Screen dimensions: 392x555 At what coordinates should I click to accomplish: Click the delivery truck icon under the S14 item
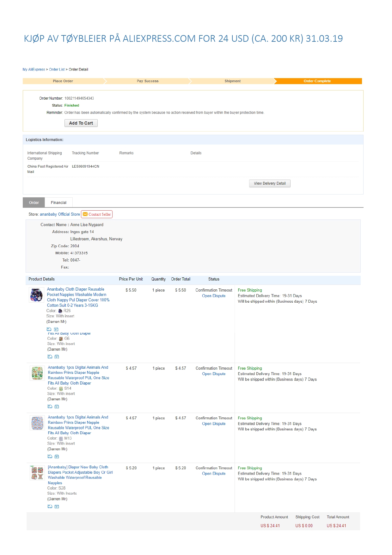(50, 406)
